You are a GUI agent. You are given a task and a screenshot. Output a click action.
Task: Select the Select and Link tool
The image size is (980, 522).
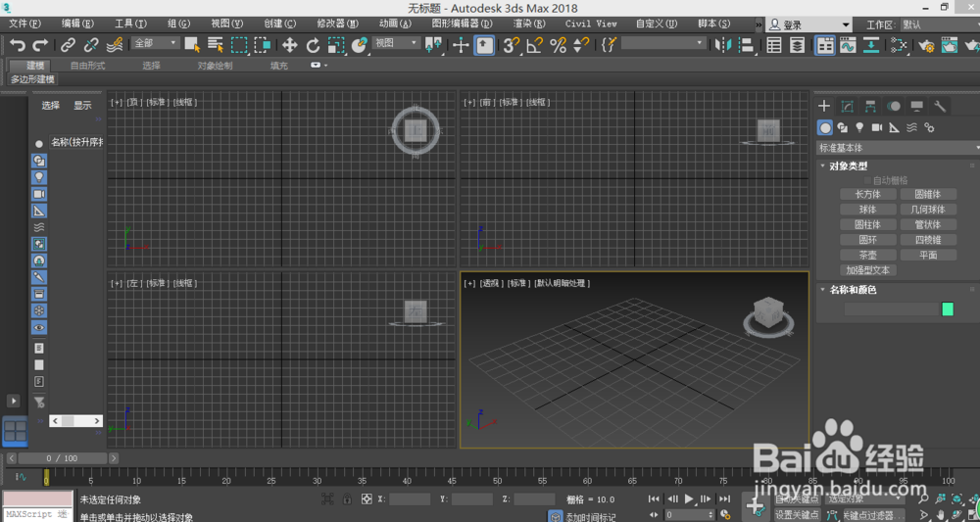[68, 45]
